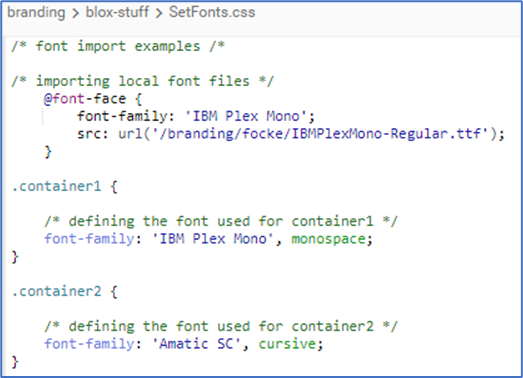Click font-family property in .container1
Viewport: 523px width, 378px height.
click(x=89, y=239)
